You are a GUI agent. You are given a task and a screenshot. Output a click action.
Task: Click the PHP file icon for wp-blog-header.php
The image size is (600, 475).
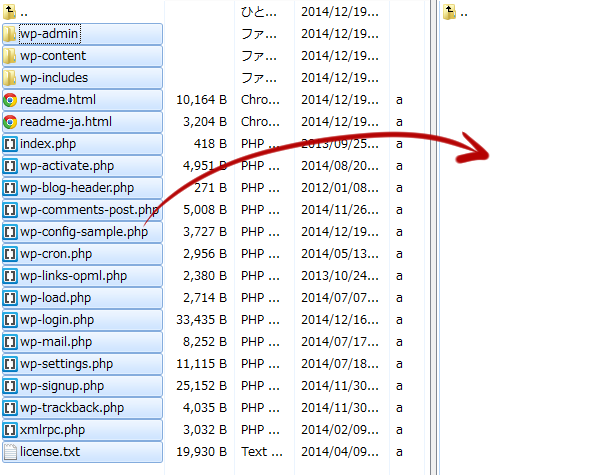10,188
